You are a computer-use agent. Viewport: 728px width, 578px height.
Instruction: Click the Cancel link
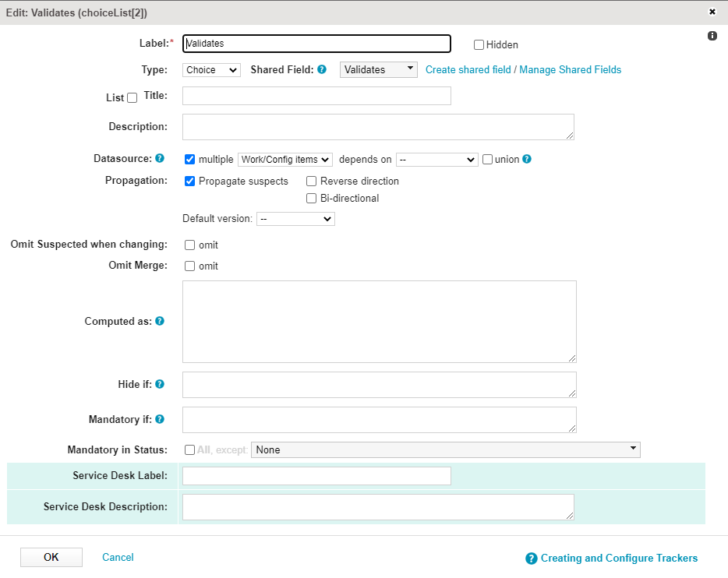click(118, 557)
